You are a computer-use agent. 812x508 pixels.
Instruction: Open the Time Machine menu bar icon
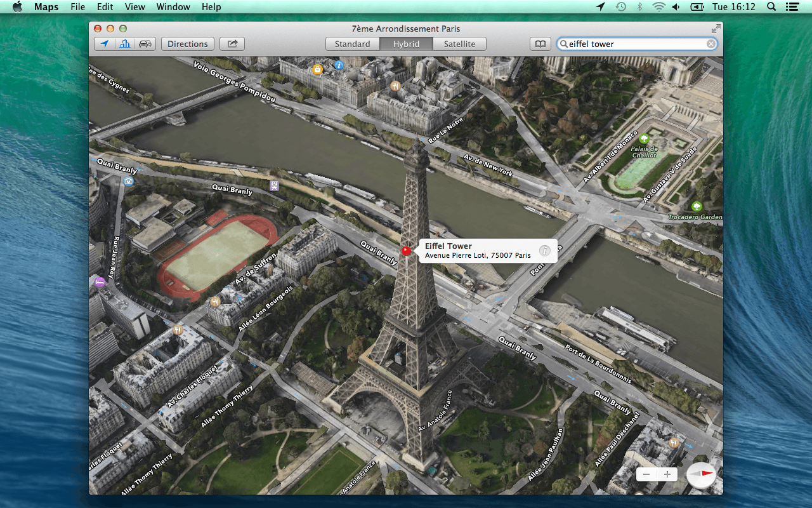pos(621,7)
